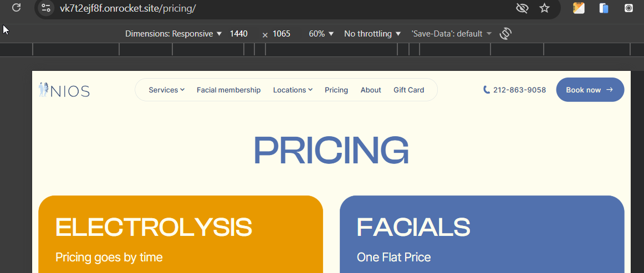The width and height of the screenshot is (644, 273).
Task: Click the phone icon next to 212-863-9058
Action: pyautogui.click(x=487, y=90)
